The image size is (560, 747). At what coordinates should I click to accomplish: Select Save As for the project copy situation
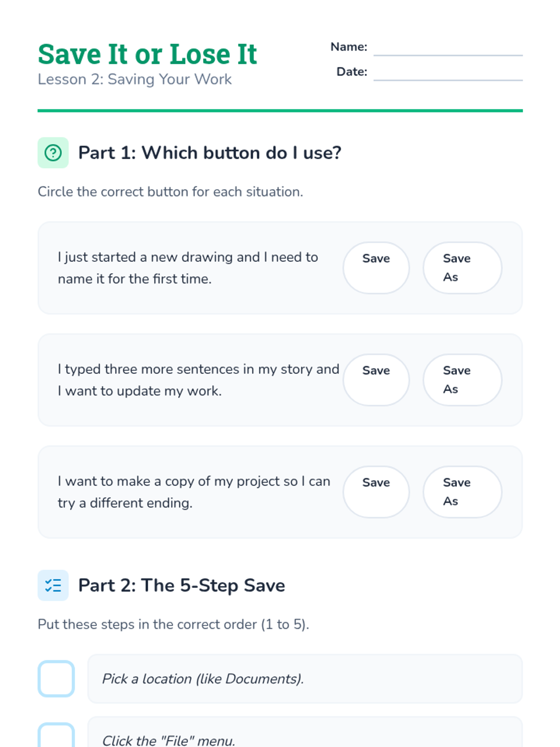462,492
